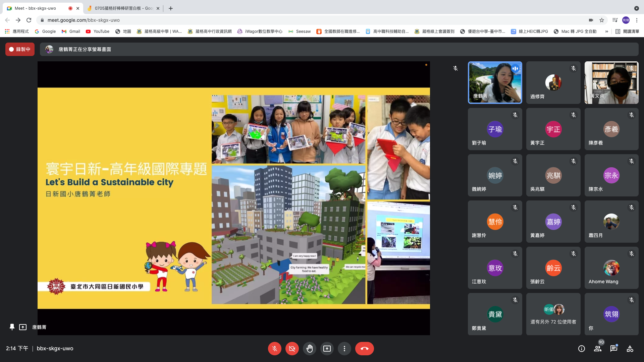Switch to the 0705 whiteboard tab

(x=123, y=8)
